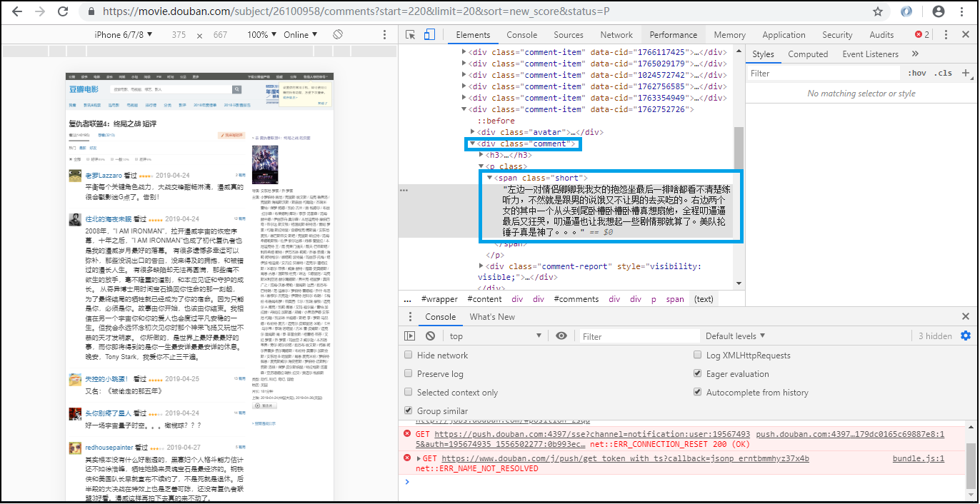The height and width of the screenshot is (504, 980).
Task: Open the douban get_token_with_ts request link
Action: [x=625, y=458]
